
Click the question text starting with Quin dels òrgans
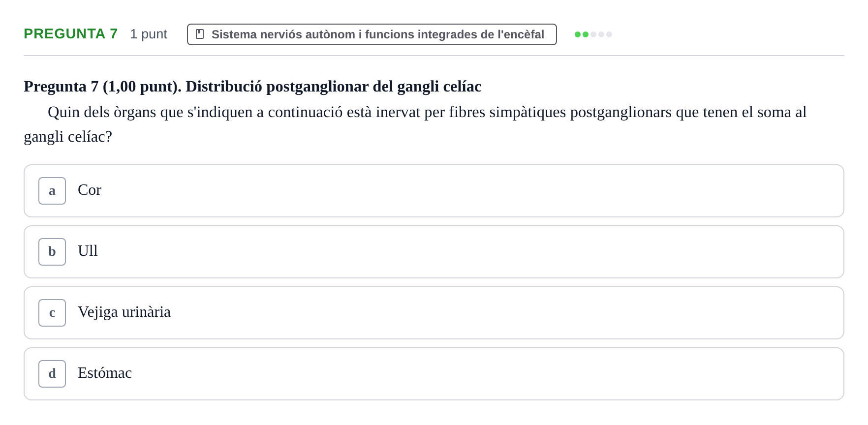pyautogui.click(x=415, y=124)
